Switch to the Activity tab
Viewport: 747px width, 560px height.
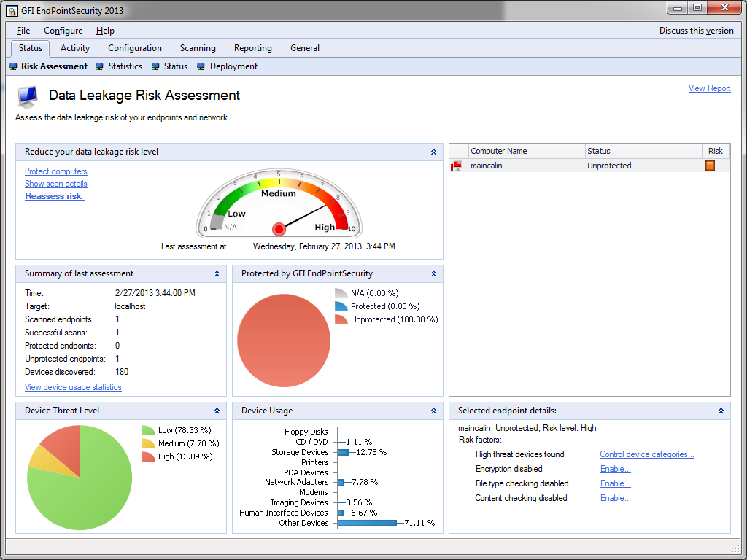pyautogui.click(x=75, y=48)
